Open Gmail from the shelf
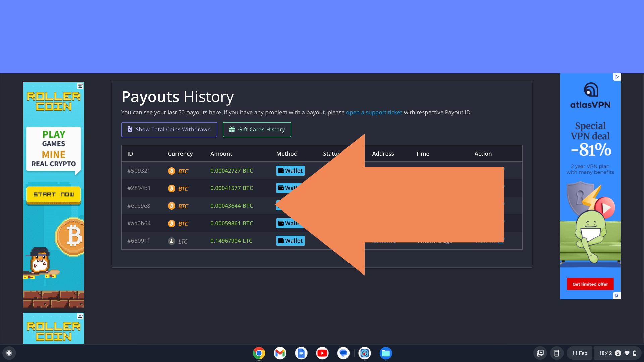The height and width of the screenshot is (362, 644). point(280,353)
